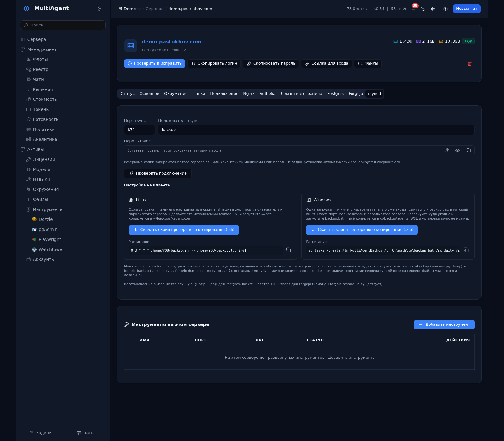Edit the Порт rsync field
This screenshot has width=504, height=441.
point(139,130)
